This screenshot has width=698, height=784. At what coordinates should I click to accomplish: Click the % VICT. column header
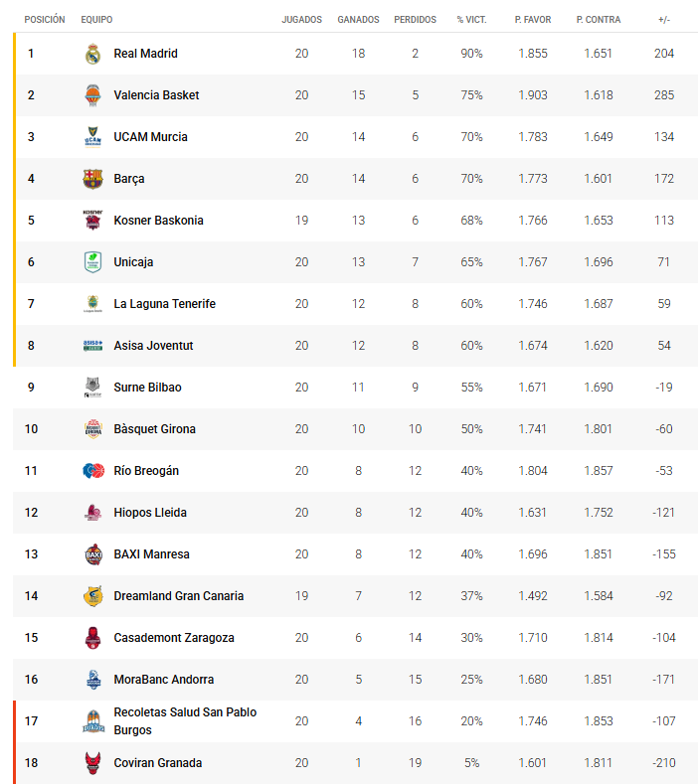tap(470, 19)
